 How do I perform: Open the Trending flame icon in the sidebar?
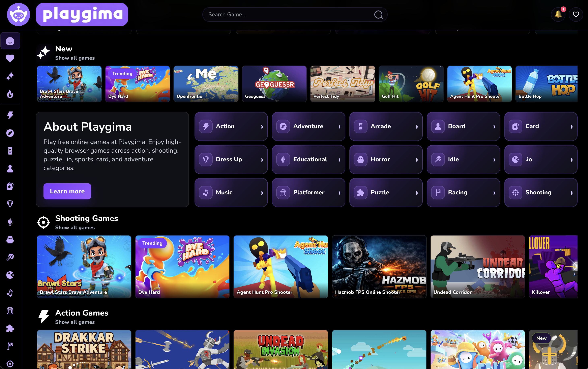(10, 94)
